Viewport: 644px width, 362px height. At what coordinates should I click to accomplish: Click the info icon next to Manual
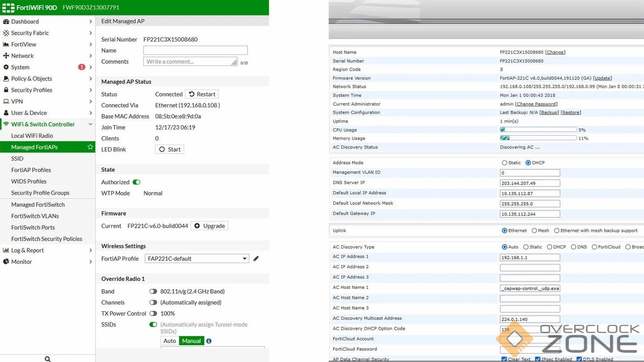click(x=209, y=341)
